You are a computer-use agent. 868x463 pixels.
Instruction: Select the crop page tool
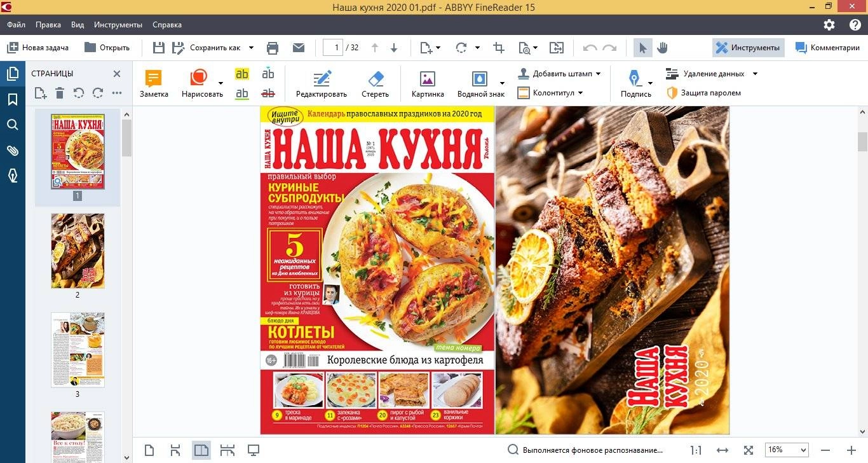pos(499,48)
